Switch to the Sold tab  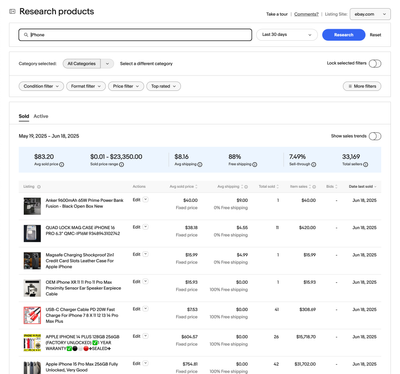[x=24, y=116]
